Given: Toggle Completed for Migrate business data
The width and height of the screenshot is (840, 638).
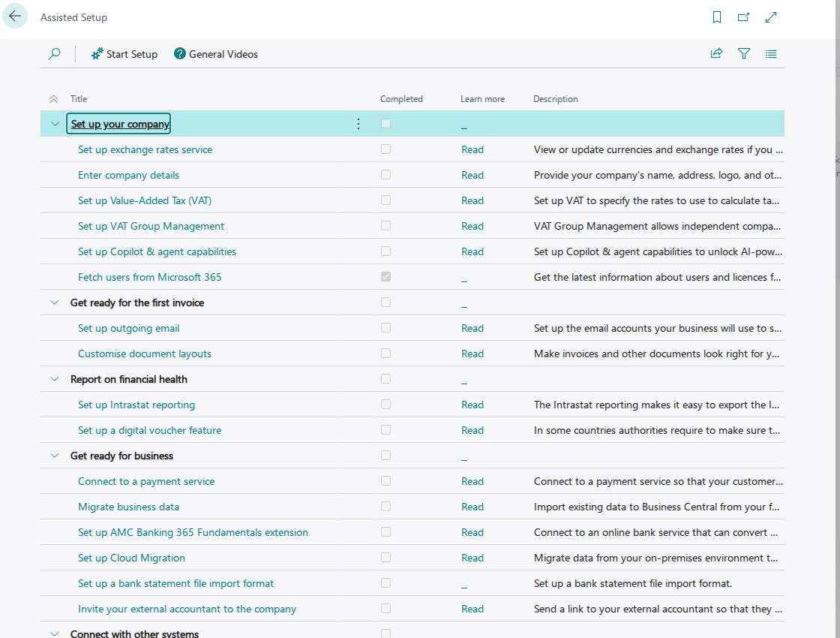Looking at the screenshot, I should click(385, 506).
